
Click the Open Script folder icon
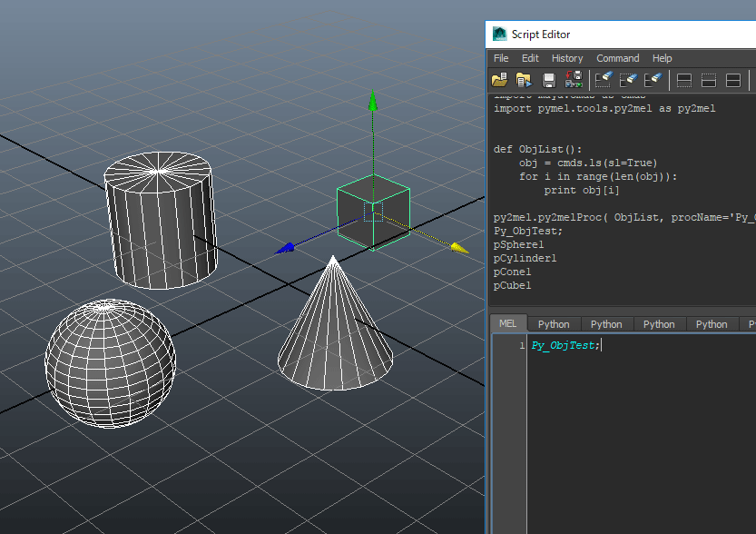(x=499, y=81)
